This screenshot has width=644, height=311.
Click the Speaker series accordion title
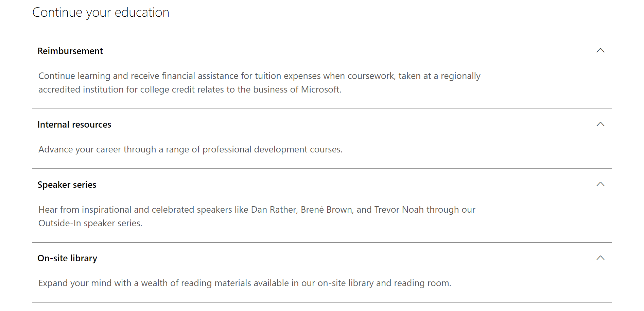(x=67, y=185)
